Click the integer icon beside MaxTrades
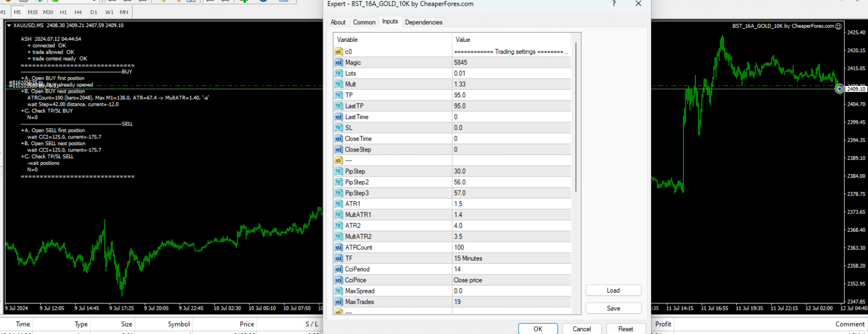 pyautogui.click(x=338, y=302)
